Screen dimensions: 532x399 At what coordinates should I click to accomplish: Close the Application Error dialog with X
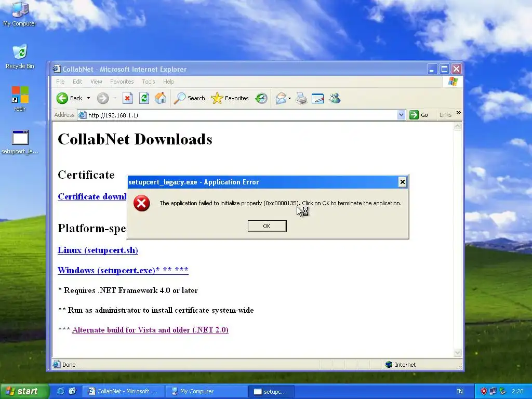[x=403, y=182]
